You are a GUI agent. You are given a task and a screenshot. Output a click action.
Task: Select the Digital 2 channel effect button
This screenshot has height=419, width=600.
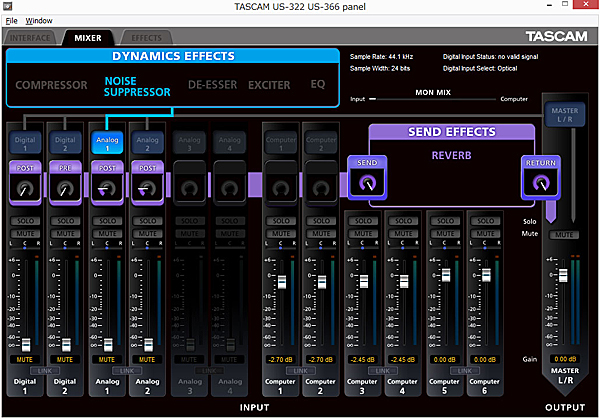[65, 143]
